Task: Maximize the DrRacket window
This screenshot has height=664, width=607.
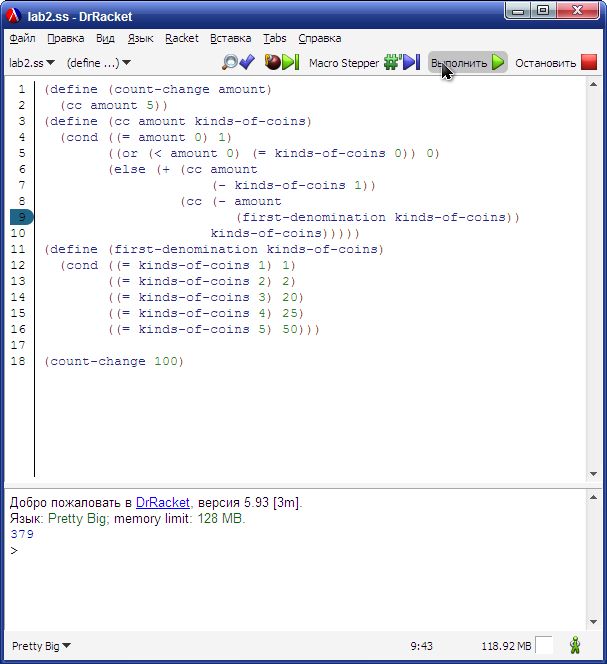Action: click(x=543, y=10)
